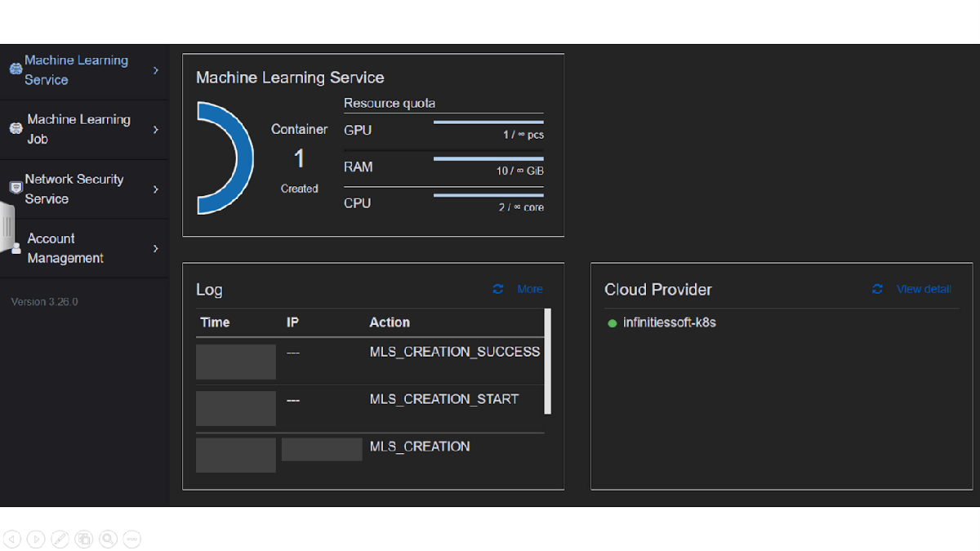Open Account Management menu item
This screenshot has height=551, width=980.
65,248
